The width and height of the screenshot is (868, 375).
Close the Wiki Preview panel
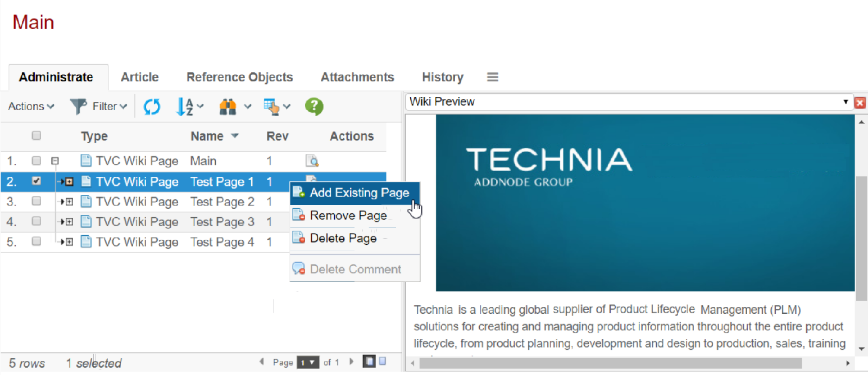pos(860,103)
